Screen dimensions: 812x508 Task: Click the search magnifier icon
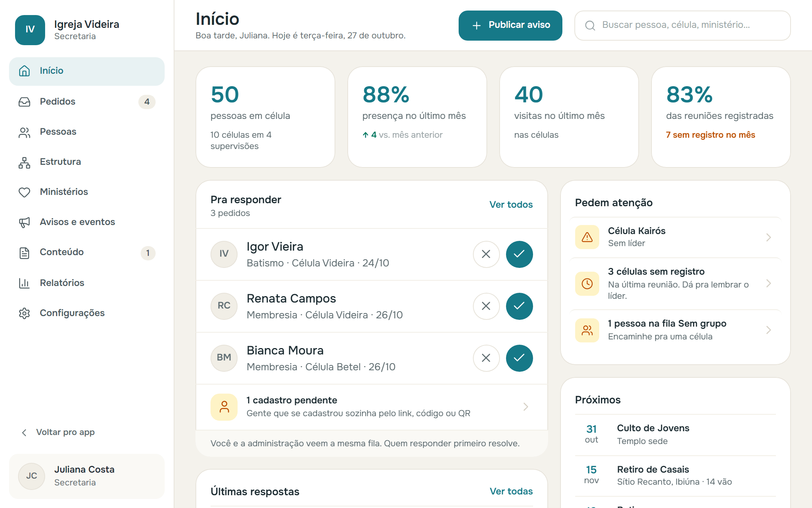pos(590,25)
